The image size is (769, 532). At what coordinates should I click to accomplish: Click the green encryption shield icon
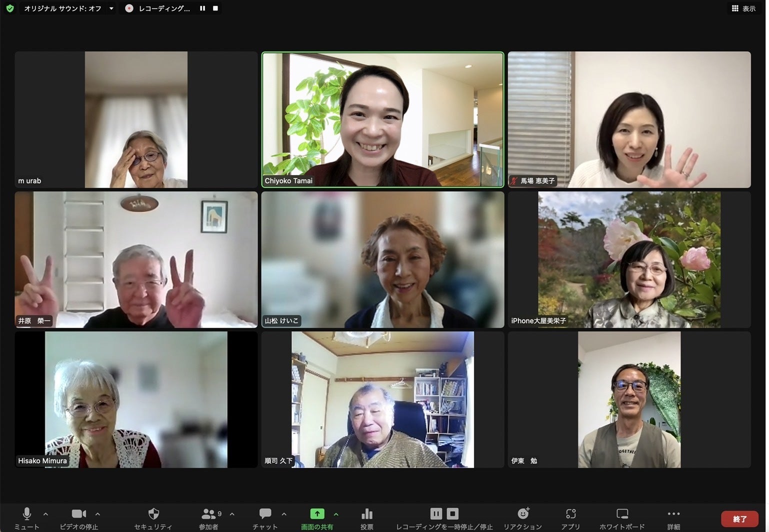tap(9, 8)
